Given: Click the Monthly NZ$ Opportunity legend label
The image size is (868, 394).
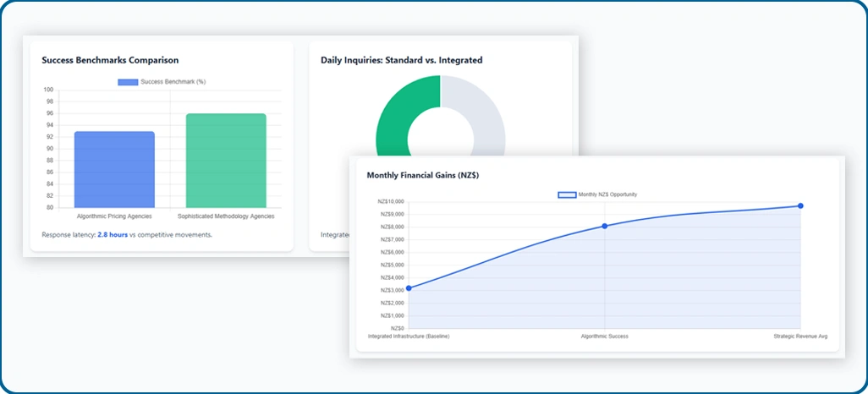Looking at the screenshot, I should coord(607,194).
